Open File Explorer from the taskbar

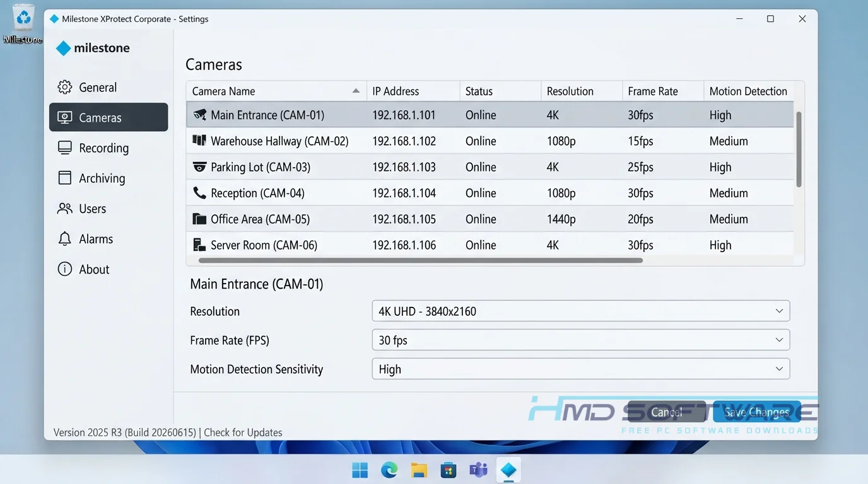(419, 470)
